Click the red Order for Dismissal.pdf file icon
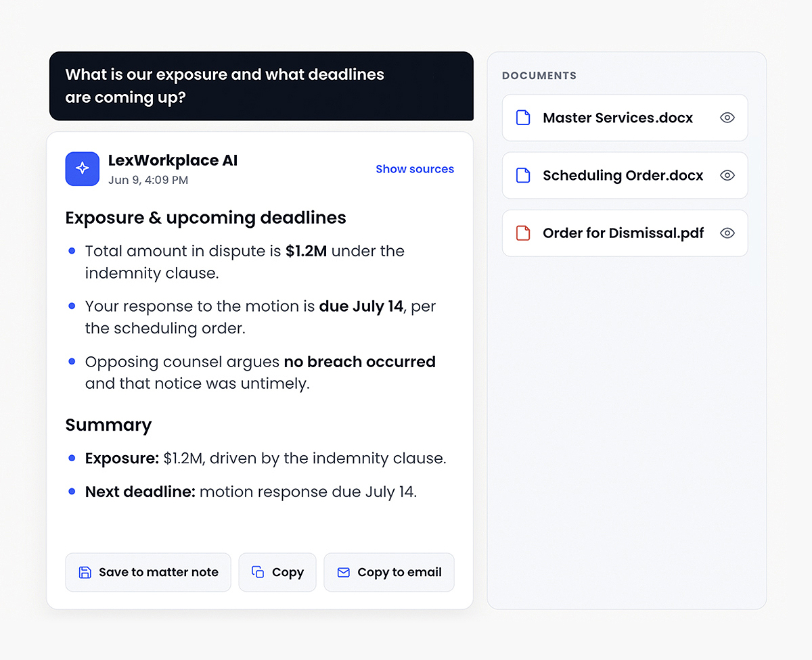This screenshot has width=812, height=660. [523, 233]
